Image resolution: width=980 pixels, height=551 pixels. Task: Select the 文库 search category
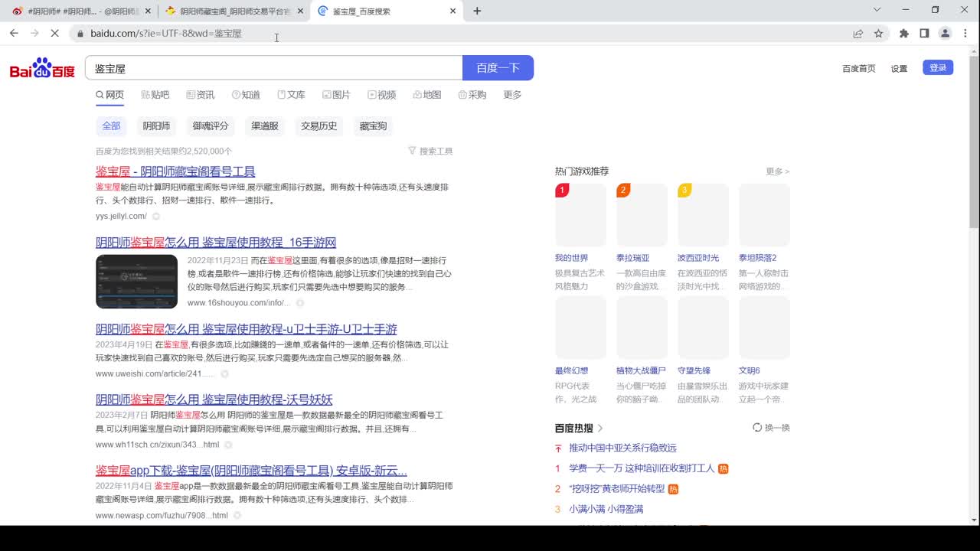291,95
